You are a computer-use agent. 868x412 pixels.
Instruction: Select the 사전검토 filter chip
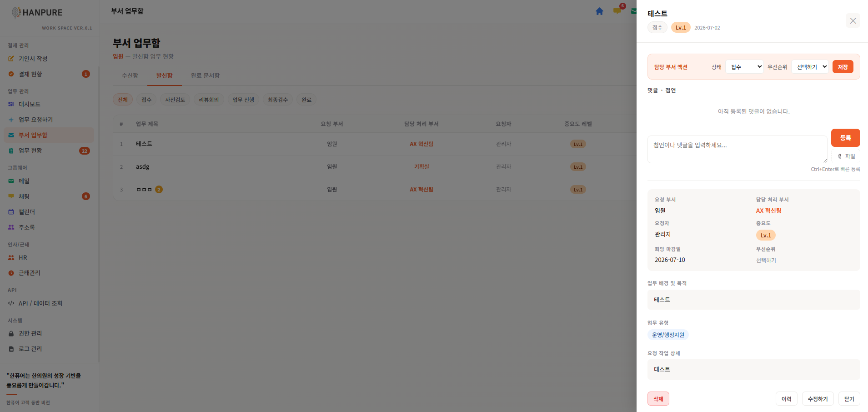(x=175, y=100)
